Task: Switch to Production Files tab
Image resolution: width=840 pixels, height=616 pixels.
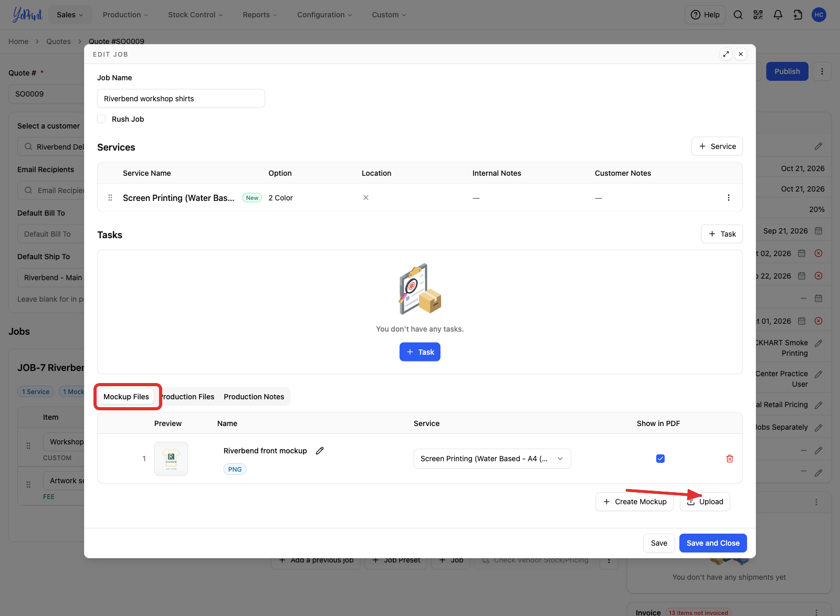Action: [187, 397]
